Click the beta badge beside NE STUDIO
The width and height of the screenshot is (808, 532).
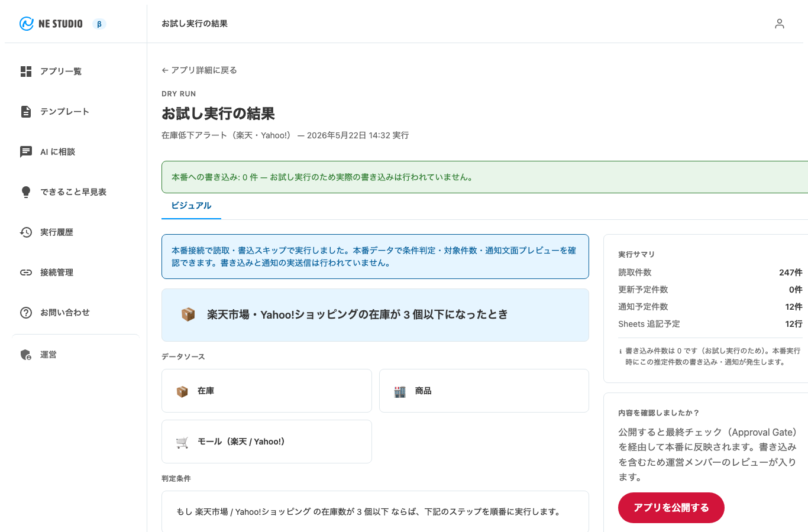pos(99,24)
